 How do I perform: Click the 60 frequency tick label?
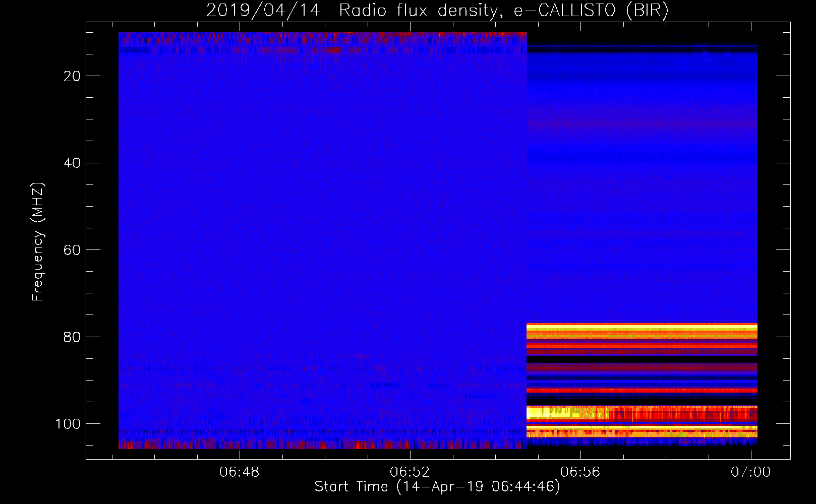pos(73,250)
